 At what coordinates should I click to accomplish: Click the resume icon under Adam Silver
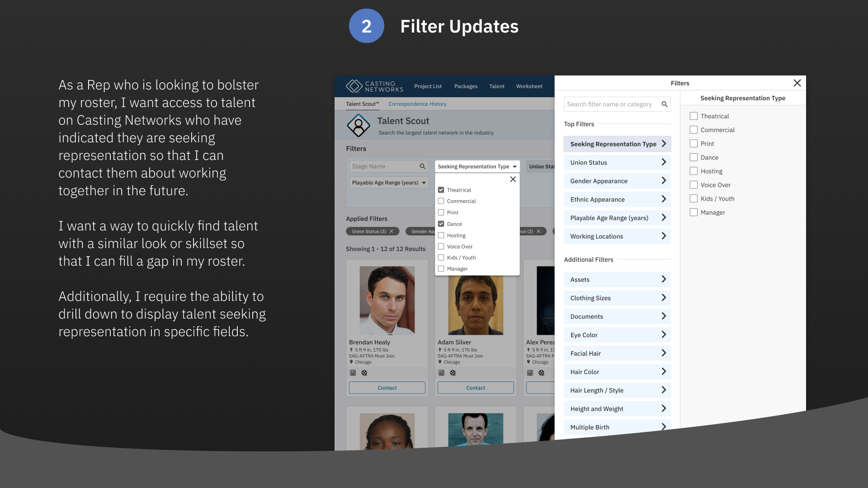click(441, 373)
